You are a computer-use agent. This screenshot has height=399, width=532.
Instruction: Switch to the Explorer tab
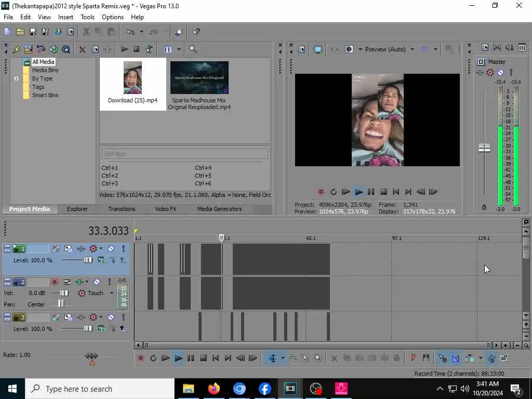pyautogui.click(x=77, y=209)
